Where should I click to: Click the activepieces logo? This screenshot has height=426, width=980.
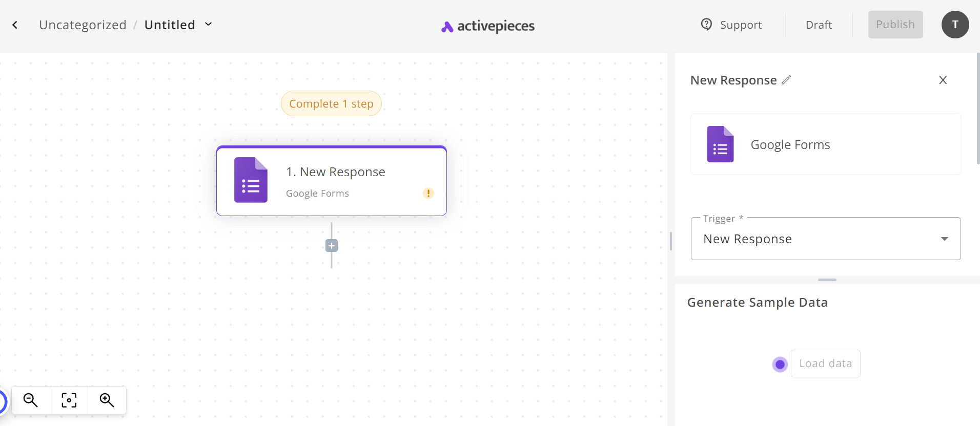click(x=487, y=26)
